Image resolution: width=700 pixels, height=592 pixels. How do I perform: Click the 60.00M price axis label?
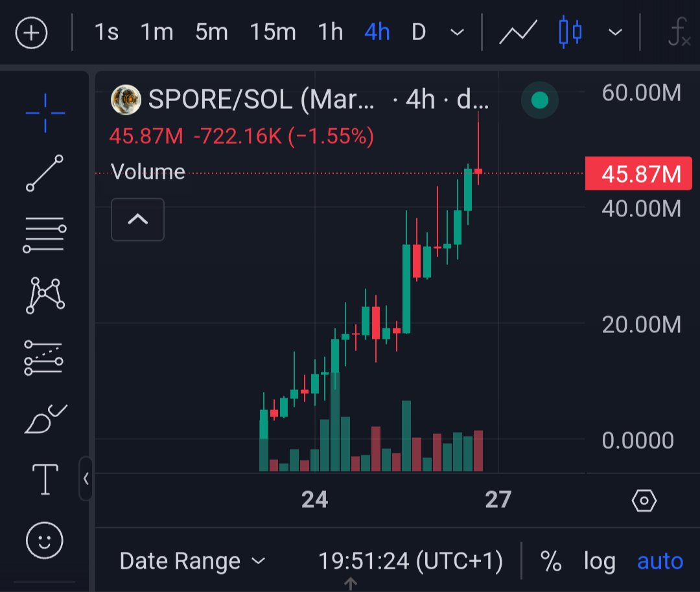pos(642,93)
